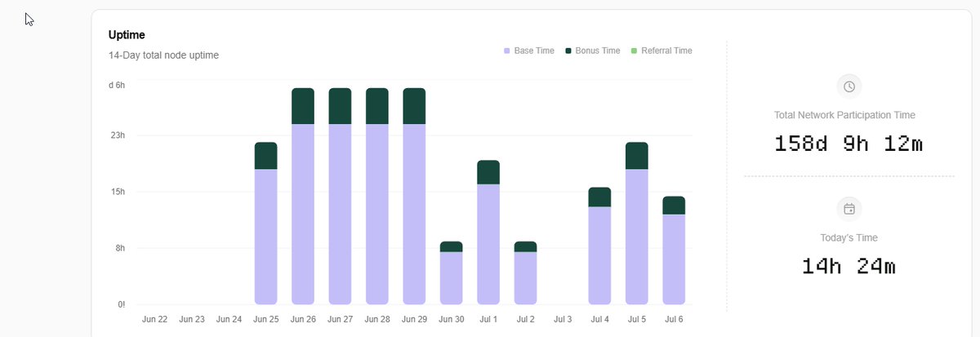This screenshot has width=980, height=337.
Task: Click the calendar icon above Today's Time
Action: click(x=849, y=209)
